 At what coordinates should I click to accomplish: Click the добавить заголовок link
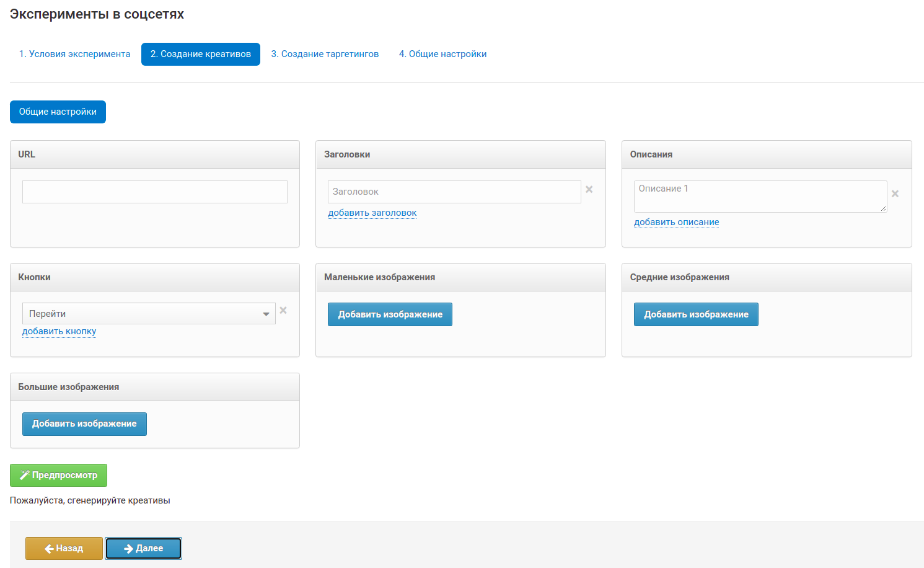[372, 213]
